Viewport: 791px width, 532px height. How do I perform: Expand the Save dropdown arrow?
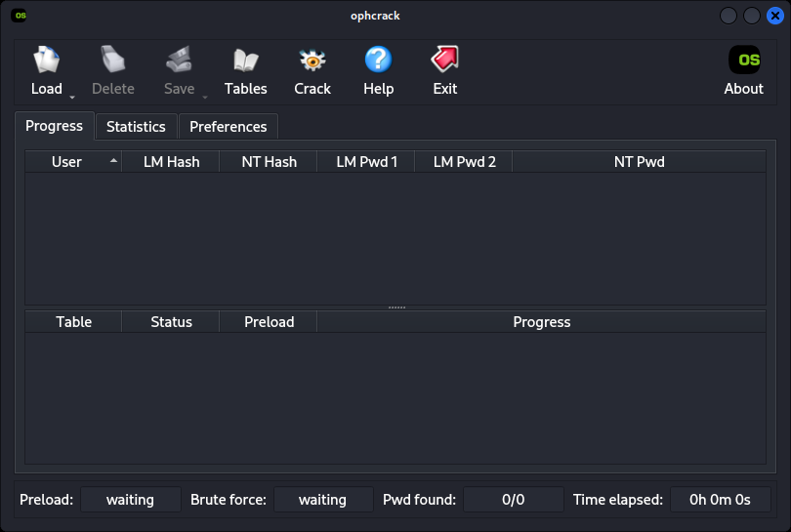[x=205, y=97]
